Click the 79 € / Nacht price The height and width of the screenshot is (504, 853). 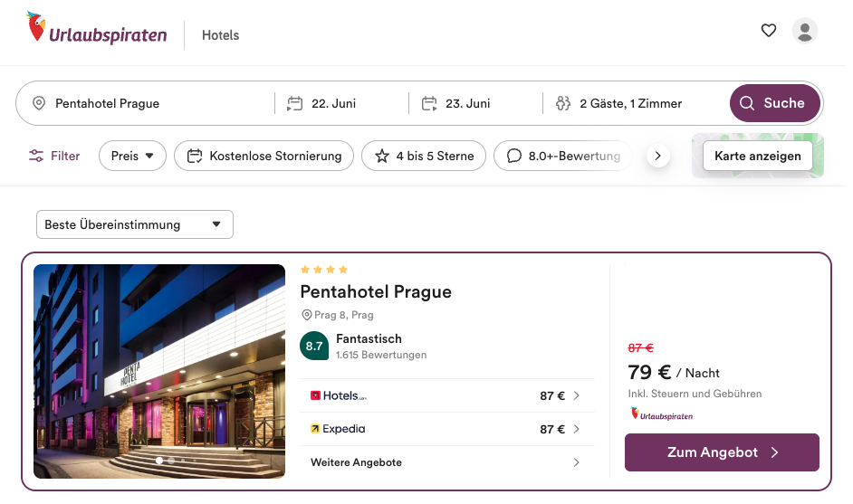674,373
